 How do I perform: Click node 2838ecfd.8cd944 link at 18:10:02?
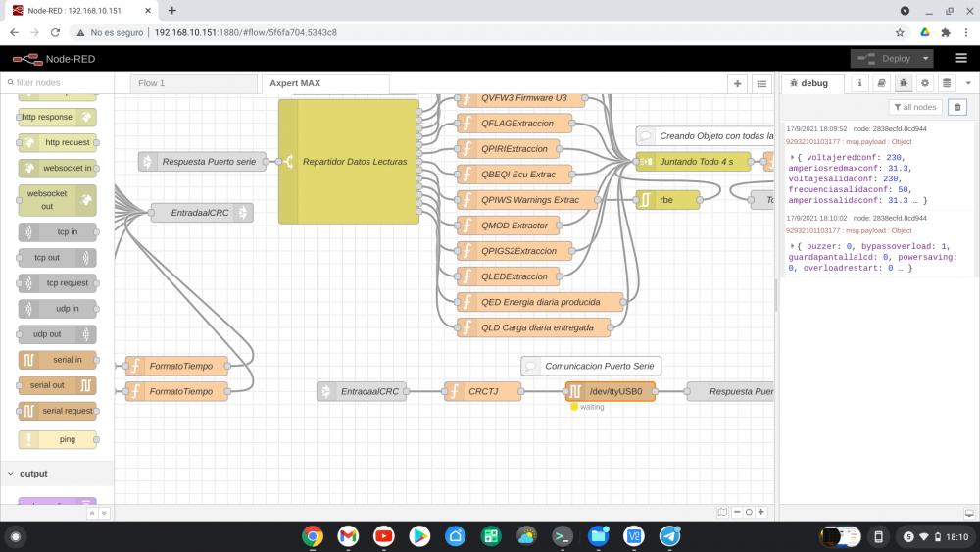click(890, 219)
